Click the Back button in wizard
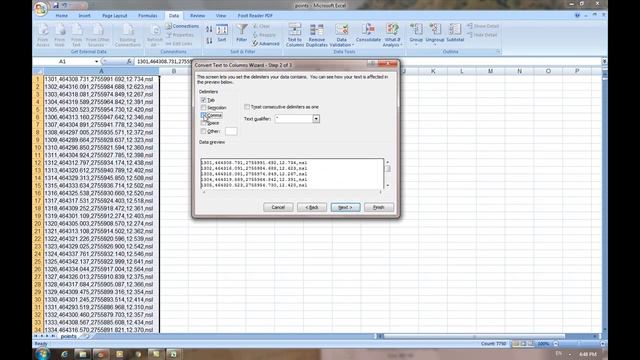The width and height of the screenshot is (640, 360). 312,207
